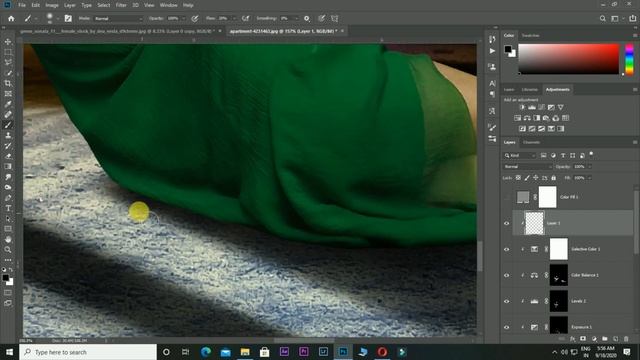Open smoothing options gear
640x360 pixels.
tap(307, 18)
